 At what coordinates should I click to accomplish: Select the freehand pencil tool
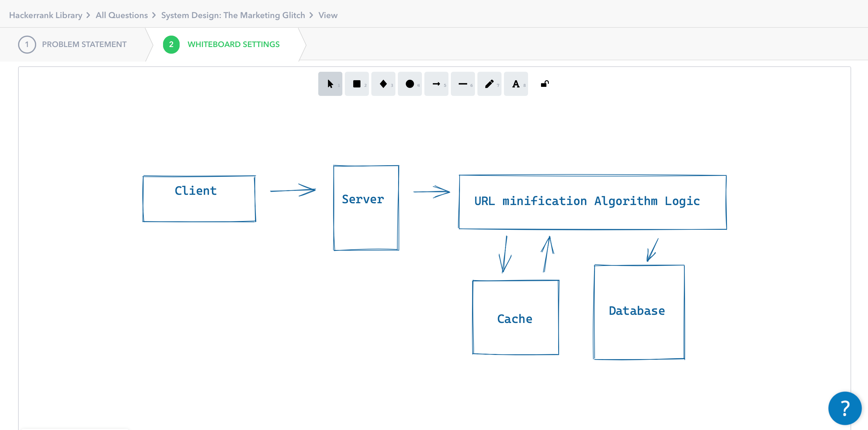489,84
